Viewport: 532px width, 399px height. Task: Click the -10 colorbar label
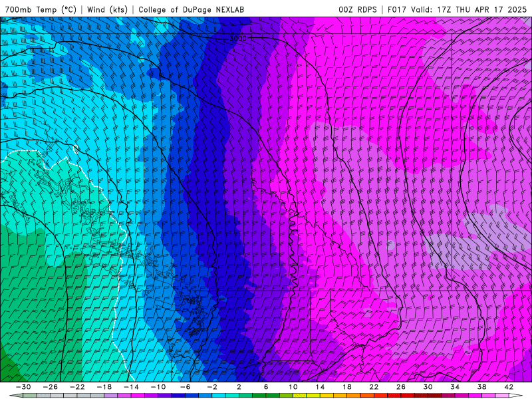coord(158,387)
